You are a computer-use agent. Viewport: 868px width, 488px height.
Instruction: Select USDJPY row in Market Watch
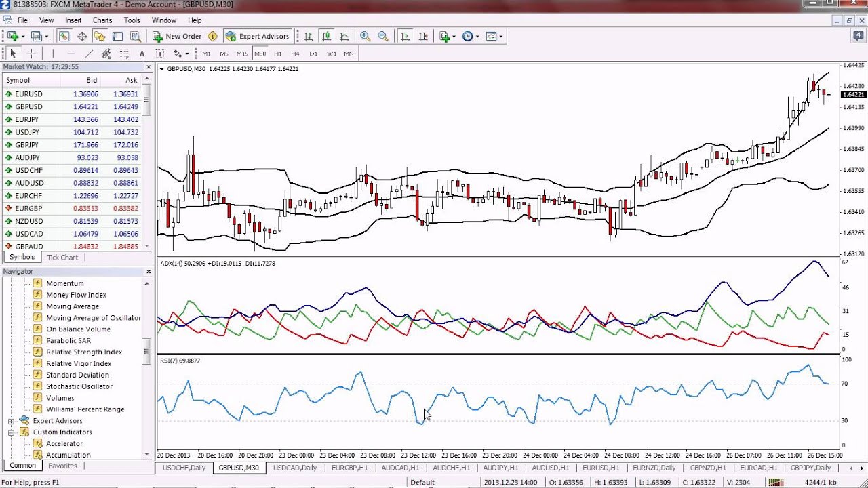(71, 132)
